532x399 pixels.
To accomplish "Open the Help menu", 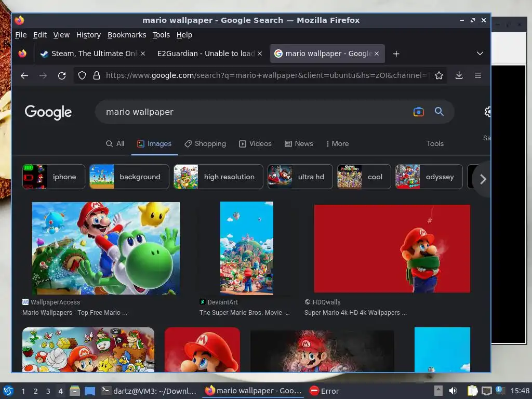I will tap(184, 35).
